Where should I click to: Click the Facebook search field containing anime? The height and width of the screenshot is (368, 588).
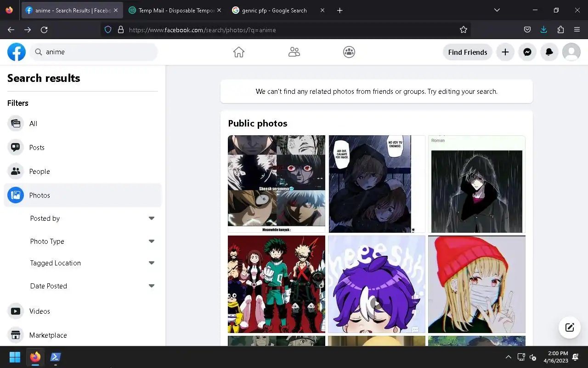[94, 52]
